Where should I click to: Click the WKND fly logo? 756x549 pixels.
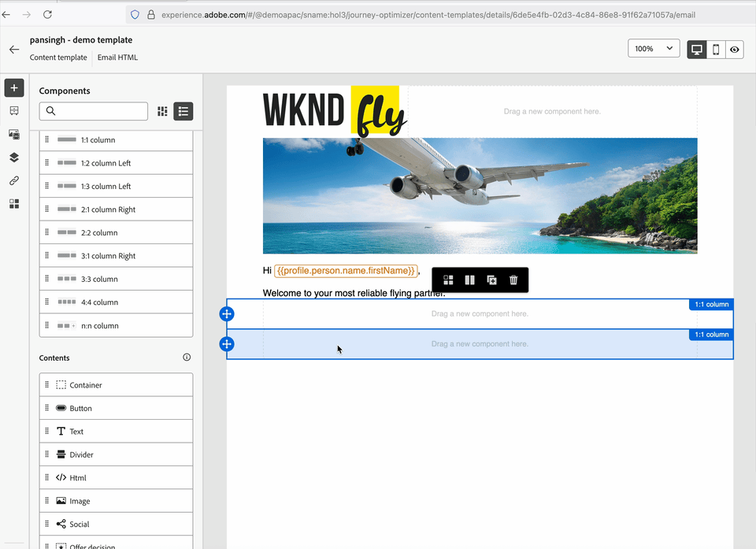tap(335, 111)
